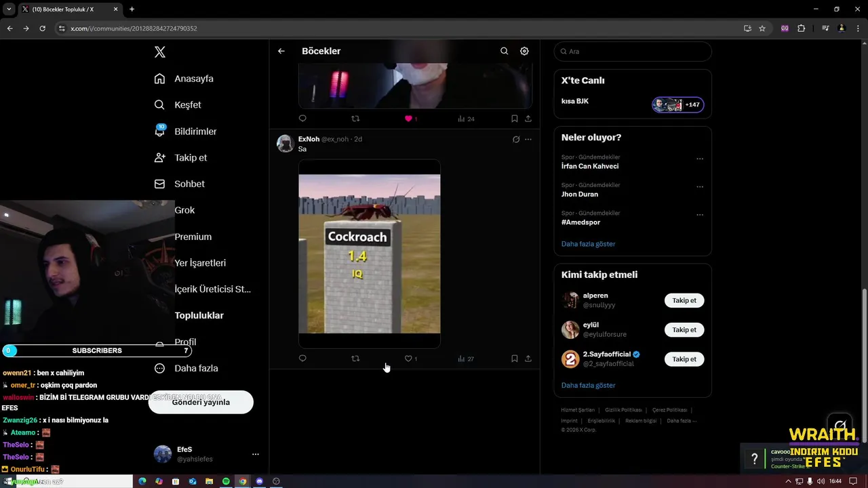
Task: View analytics showing 24 views
Action: (x=466, y=119)
